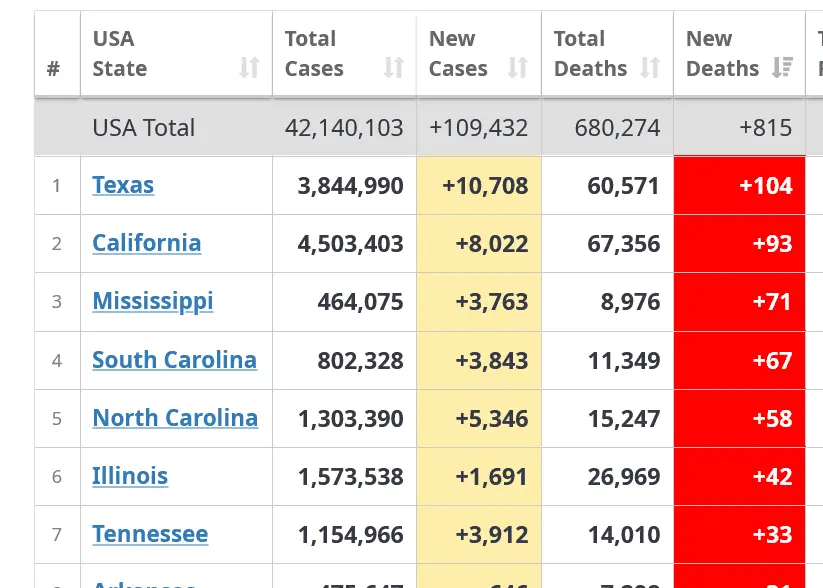
Task: Click the New Deaths header text
Action: (722, 54)
